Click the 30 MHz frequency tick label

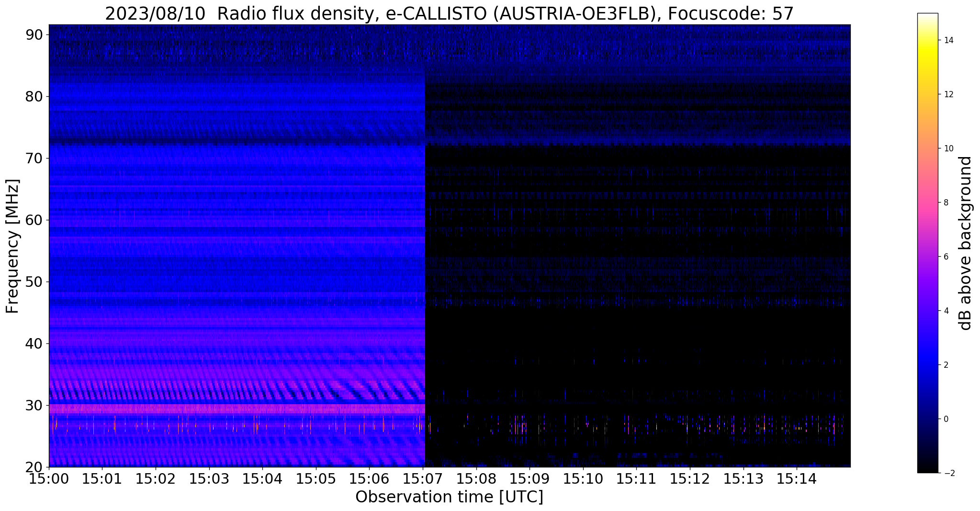pyautogui.click(x=34, y=405)
